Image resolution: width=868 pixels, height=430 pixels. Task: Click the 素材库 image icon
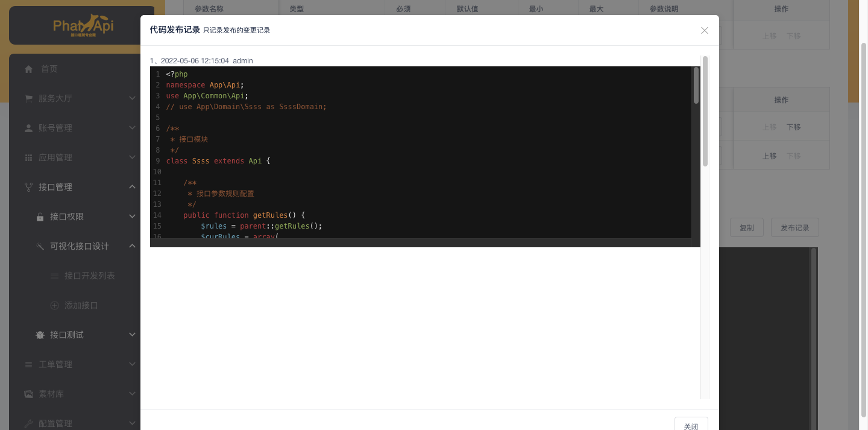[x=28, y=394]
